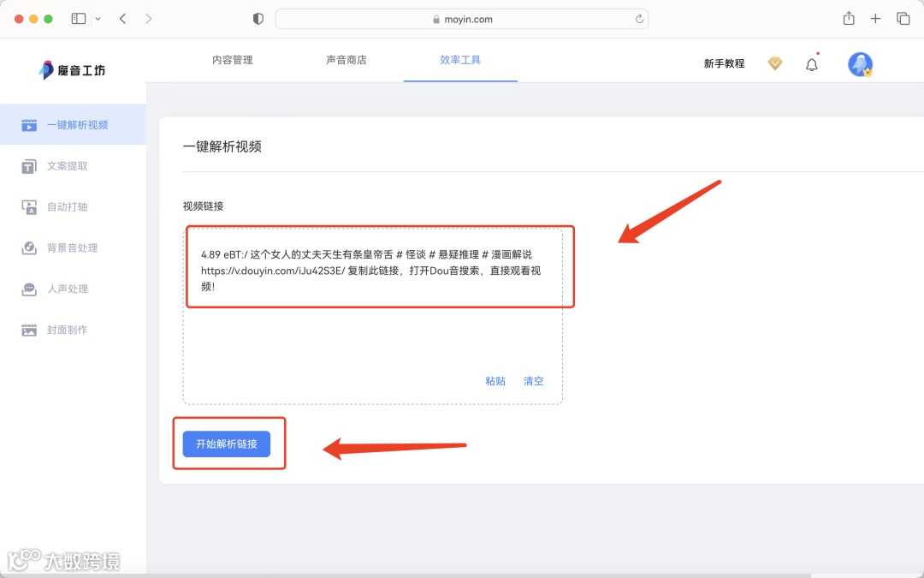924x578 pixels.
Task: Open the 背景音处理 background audio tool
Action: click(x=73, y=247)
